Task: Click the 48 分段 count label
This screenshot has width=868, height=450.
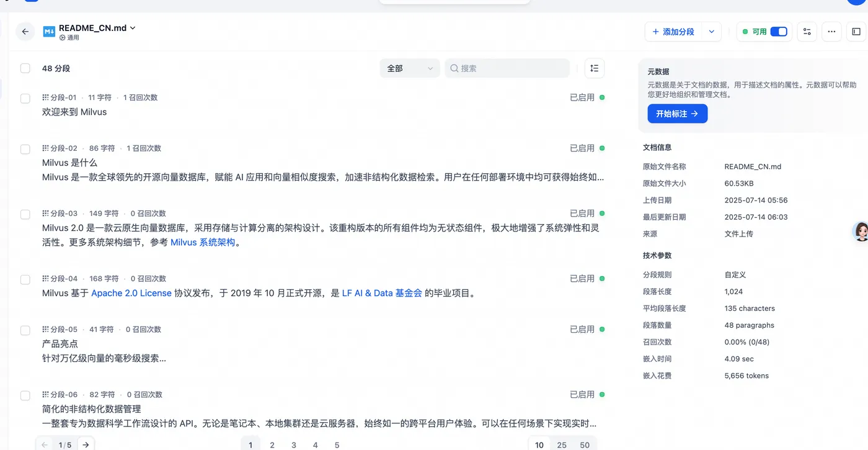Action: (x=56, y=68)
